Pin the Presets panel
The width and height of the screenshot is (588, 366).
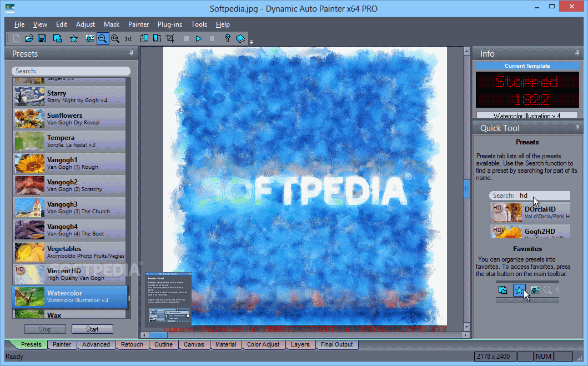(131, 53)
